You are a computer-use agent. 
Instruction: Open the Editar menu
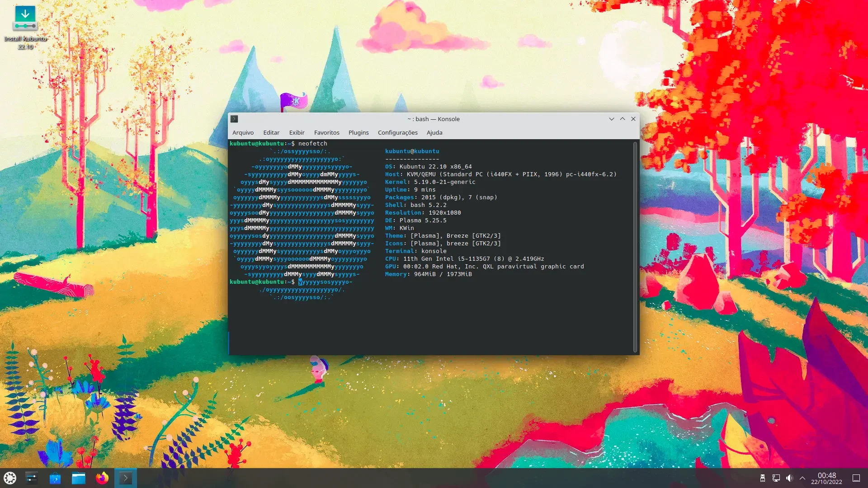click(x=271, y=132)
